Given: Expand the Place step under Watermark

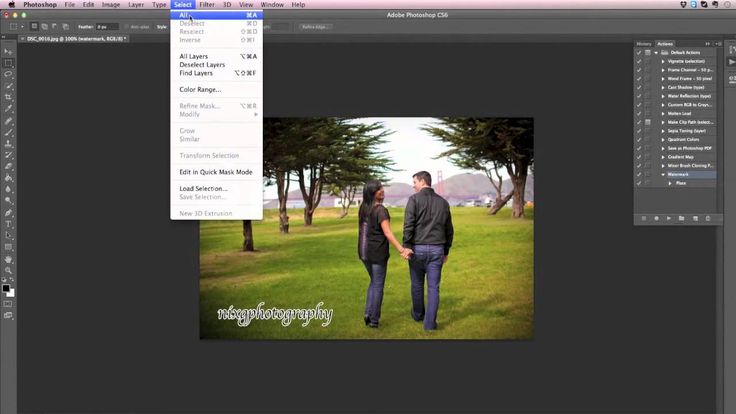Looking at the screenshot, I should click(x=670, y=183).
